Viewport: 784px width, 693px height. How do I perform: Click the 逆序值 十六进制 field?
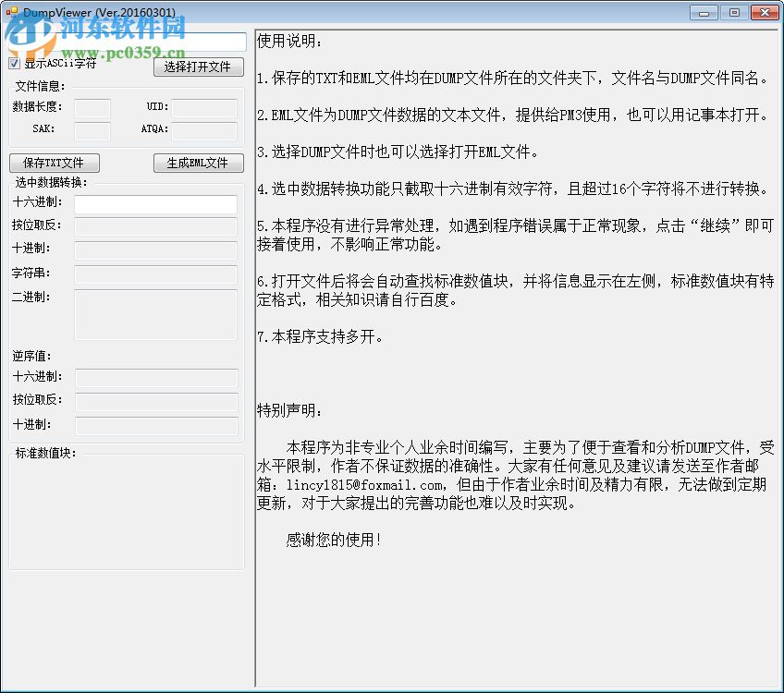pos(155,378)
